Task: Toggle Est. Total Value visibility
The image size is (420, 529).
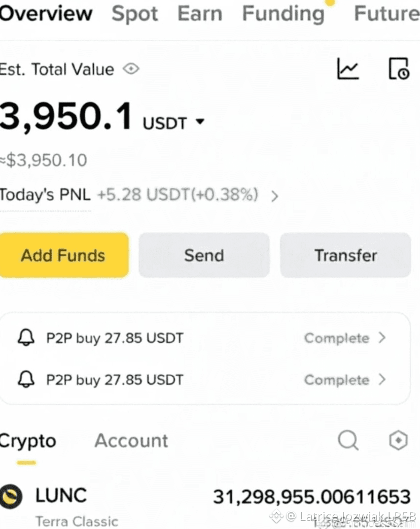Action: [130, 69]
